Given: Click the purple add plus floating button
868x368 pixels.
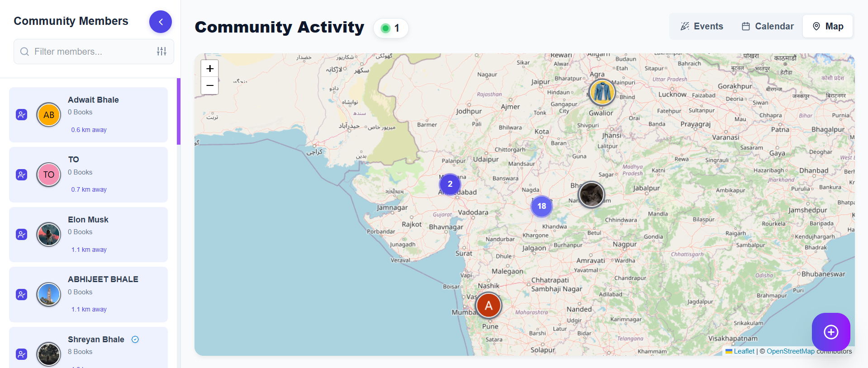Looking at the screenshot, I should [831, 332].
